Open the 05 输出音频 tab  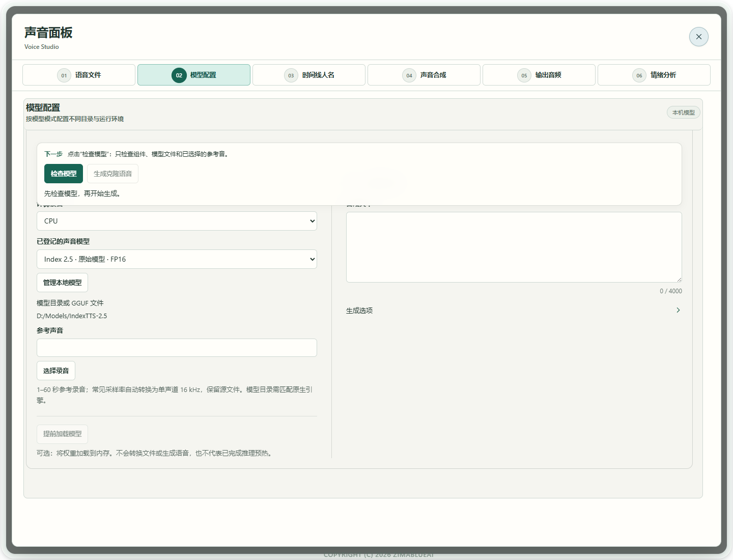(539, 75)
